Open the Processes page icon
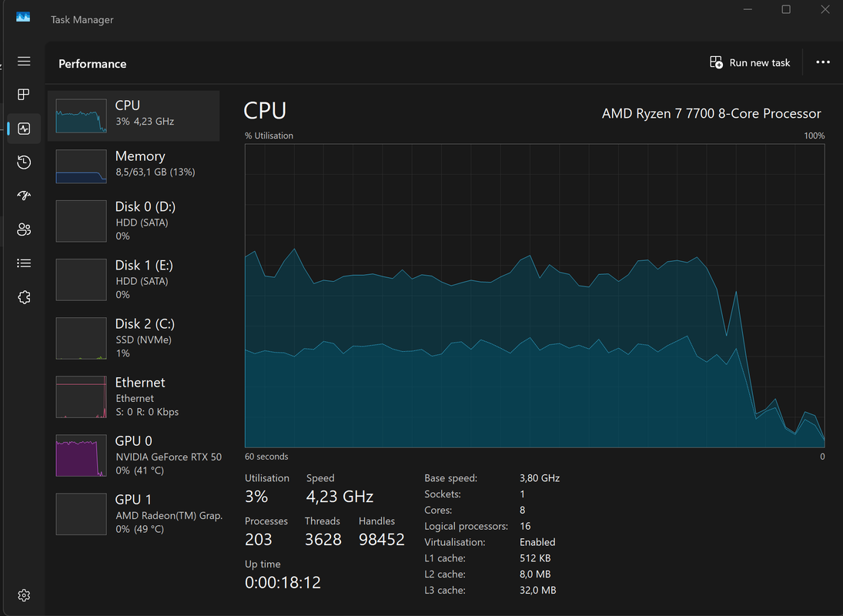This screenshot has width=843, height=616. tap(24, 95)
